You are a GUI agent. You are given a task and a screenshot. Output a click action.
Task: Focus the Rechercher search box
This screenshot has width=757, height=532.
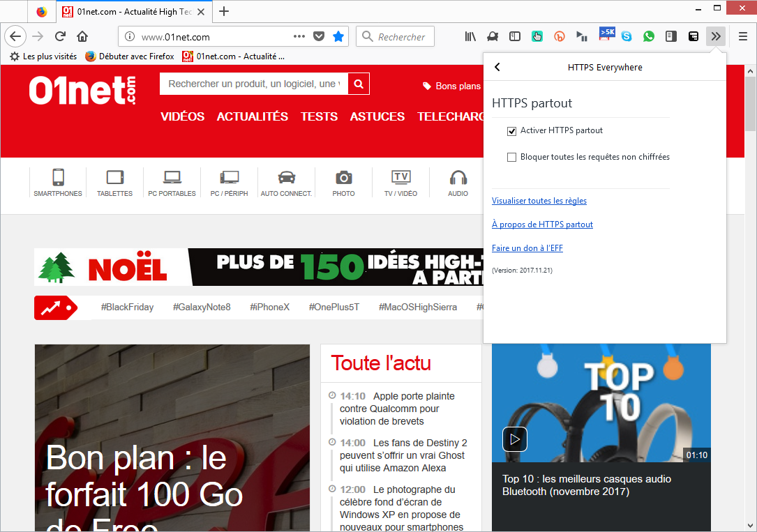click(x=395, y=36)
